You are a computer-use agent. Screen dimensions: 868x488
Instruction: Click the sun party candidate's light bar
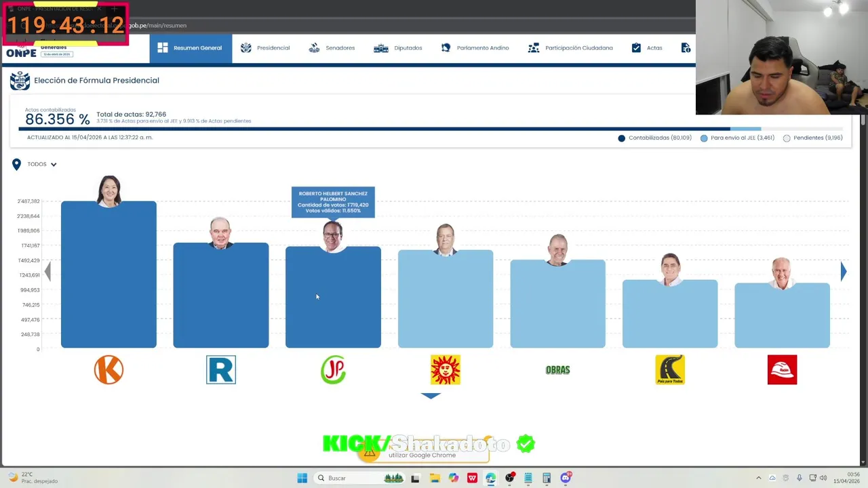pos(446,299)
